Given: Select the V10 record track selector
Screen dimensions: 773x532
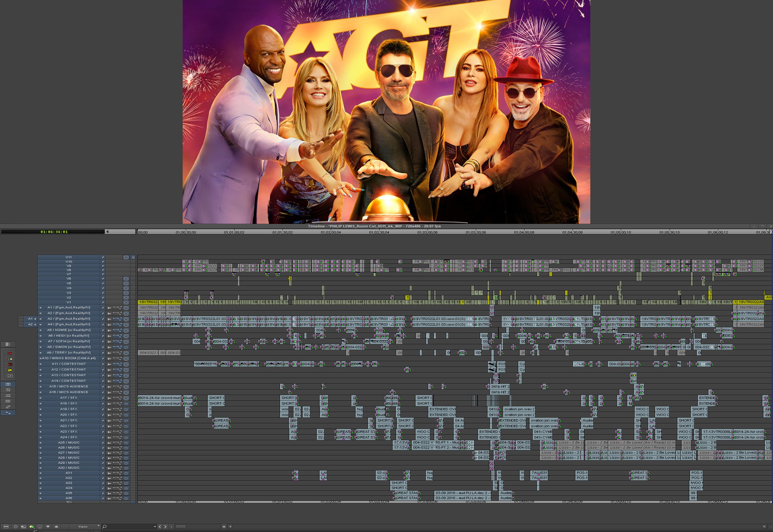Looking at the screenshot, I should coord(69,262).
